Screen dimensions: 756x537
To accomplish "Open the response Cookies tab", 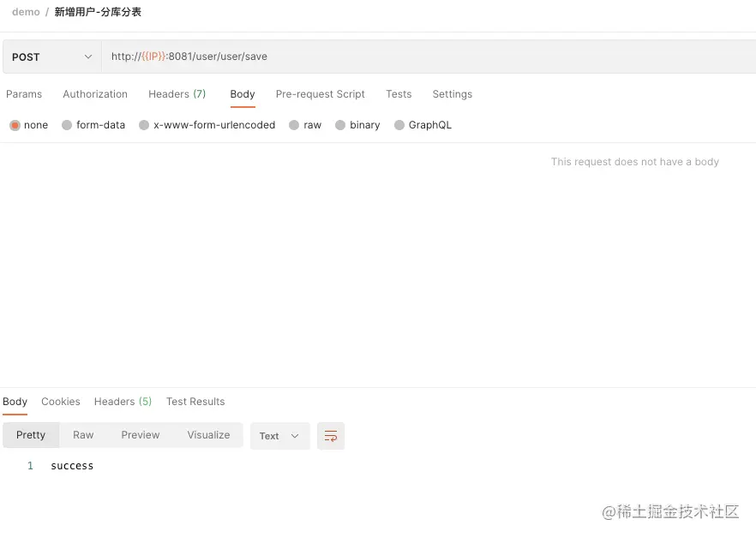I will pyautogui.click(x=61, y=402).
